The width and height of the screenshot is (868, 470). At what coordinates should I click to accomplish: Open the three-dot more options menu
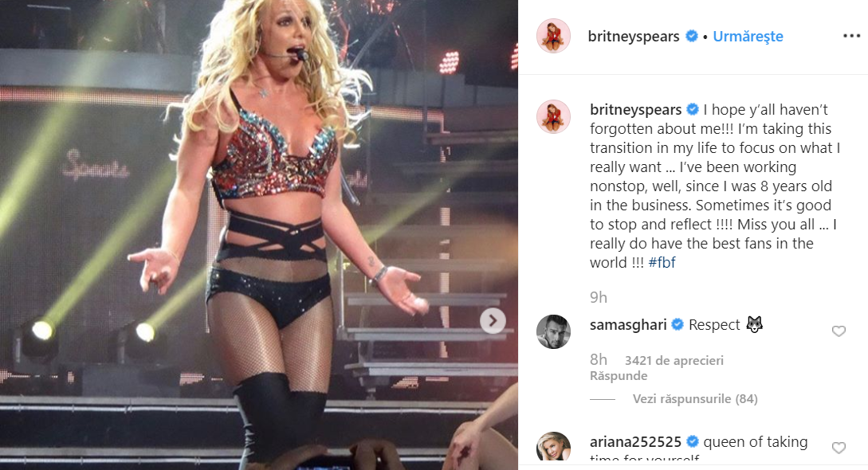851,36
